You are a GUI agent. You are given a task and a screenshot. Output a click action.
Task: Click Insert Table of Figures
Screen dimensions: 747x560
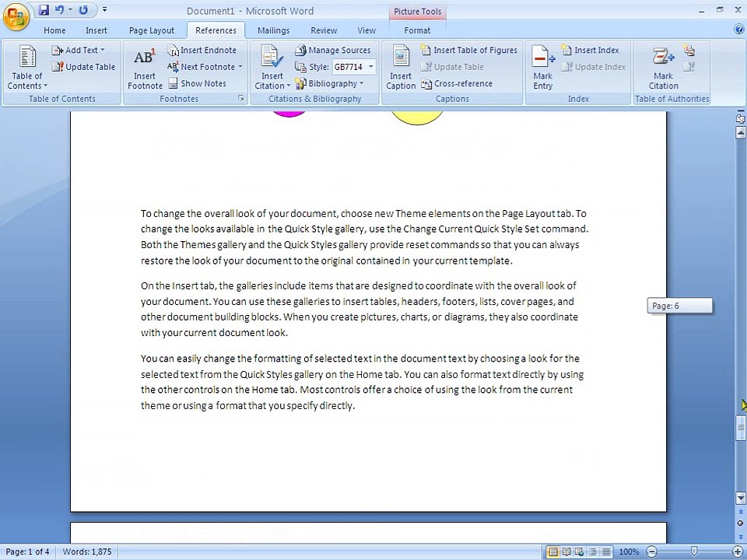468,50
